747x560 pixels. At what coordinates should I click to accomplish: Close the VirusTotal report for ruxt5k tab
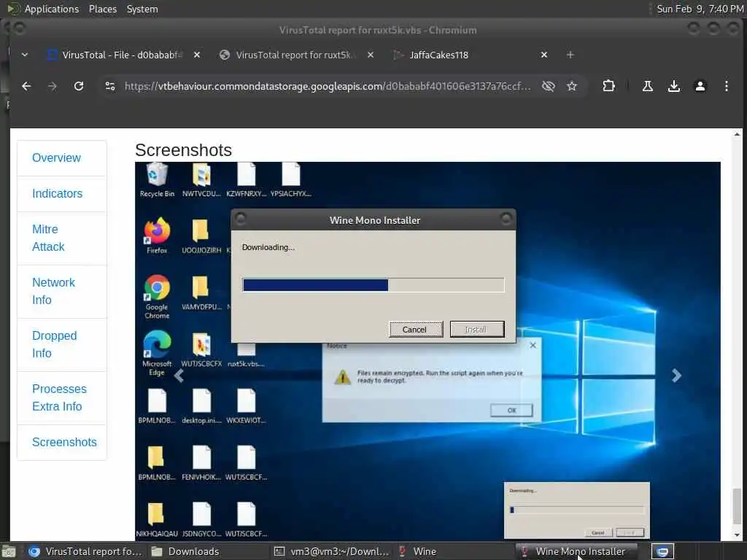point(370,55)
